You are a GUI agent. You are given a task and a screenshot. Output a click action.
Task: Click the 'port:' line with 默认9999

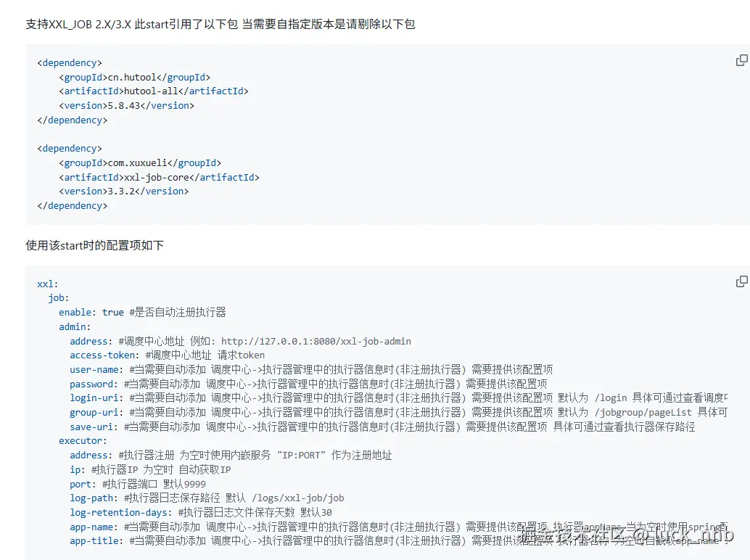point(138,484)
